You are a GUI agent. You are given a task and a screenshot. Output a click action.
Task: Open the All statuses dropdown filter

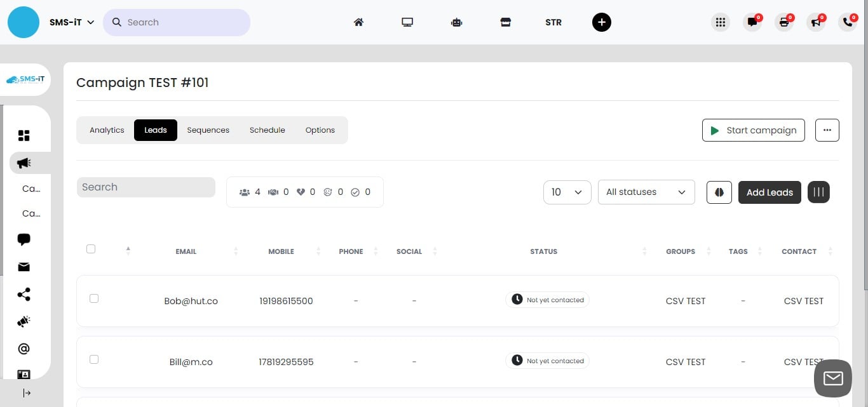tap(646, 192)
